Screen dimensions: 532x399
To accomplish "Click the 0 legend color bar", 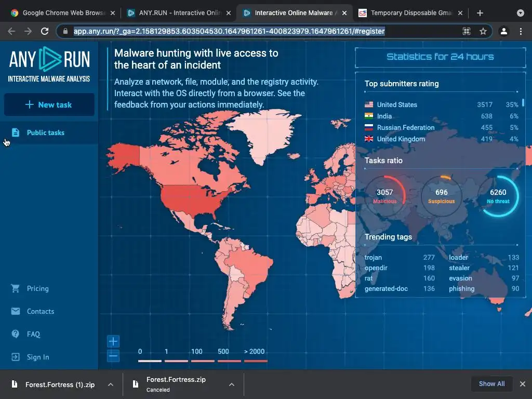I will 150,361.
